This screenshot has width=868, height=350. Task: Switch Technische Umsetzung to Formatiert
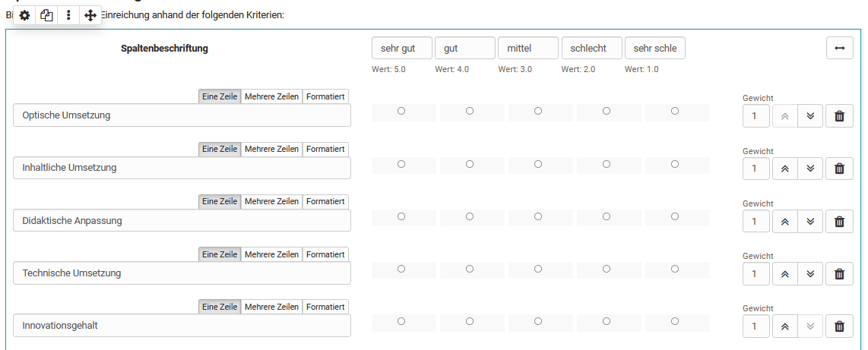click(326, 254)
